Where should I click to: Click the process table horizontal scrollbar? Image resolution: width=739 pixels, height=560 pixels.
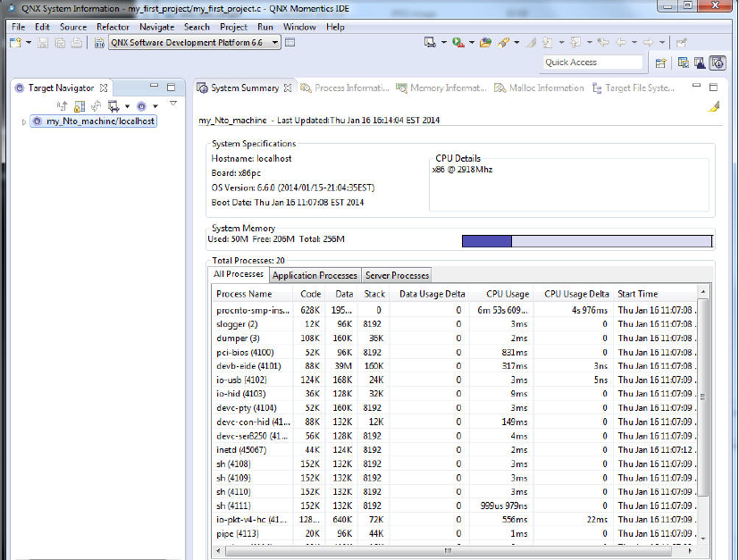(448, 550)
